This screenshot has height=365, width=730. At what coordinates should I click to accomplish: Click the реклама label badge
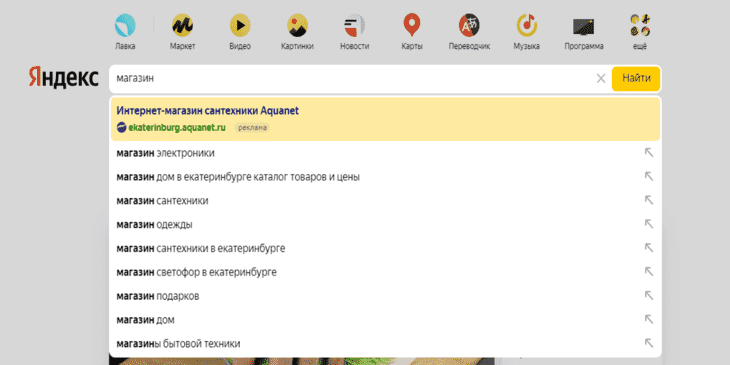click(x=253, y=128)
